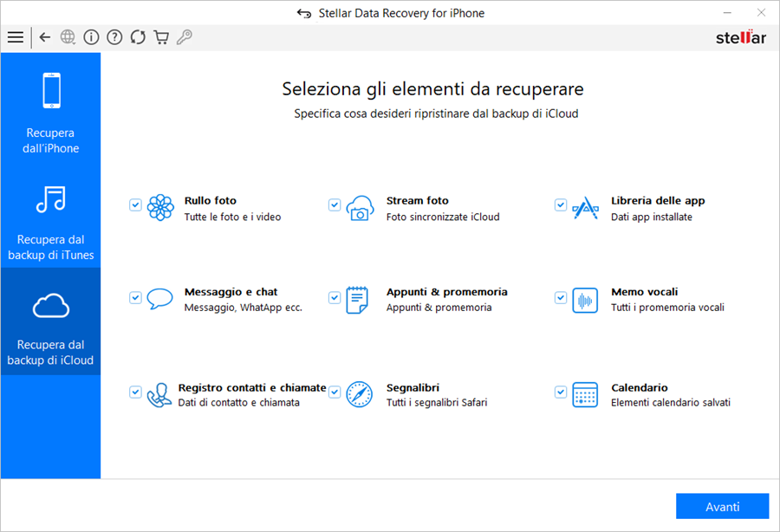Click the Segnalibri compass icon
The height and width of the screenshot is (532, 780).
coord(359,394)
